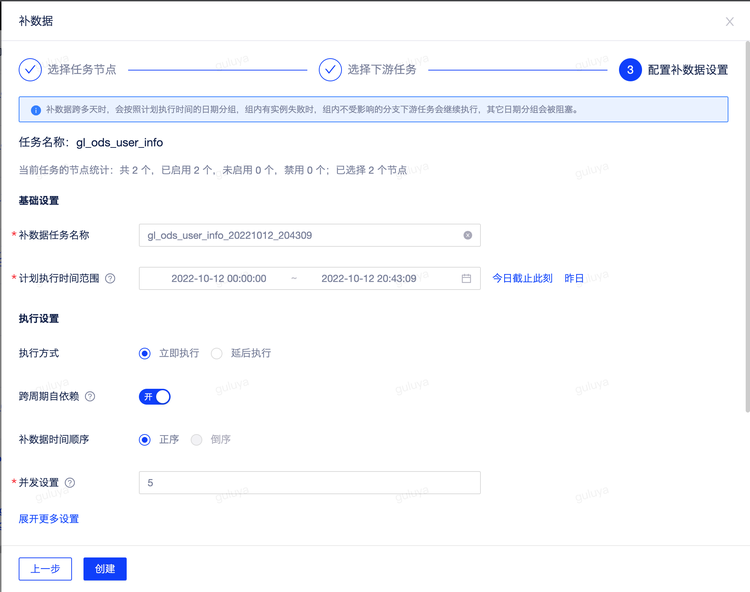Choose 正序 for backfill time order
The height and width of the screenshot is (592, 750).
(x=145, y=439)
